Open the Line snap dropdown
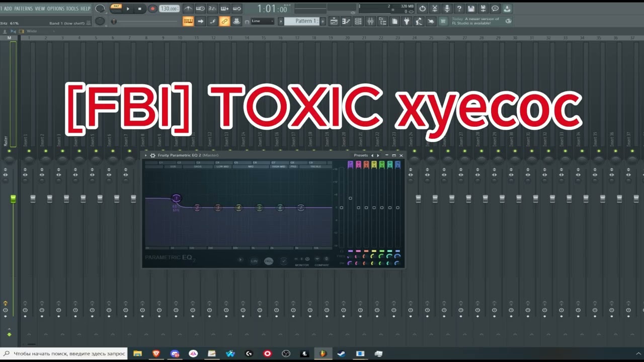 [262, 21]
